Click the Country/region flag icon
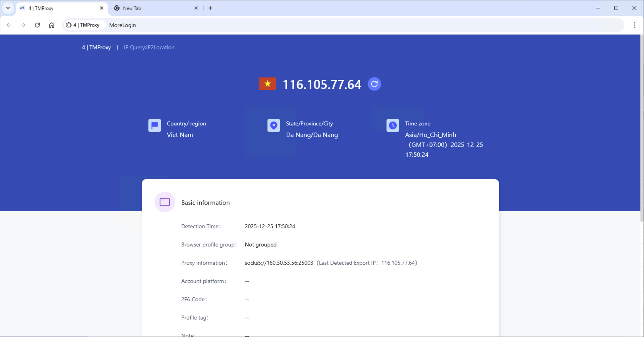This screenshot has height=337, width=644. click(154, 125)
